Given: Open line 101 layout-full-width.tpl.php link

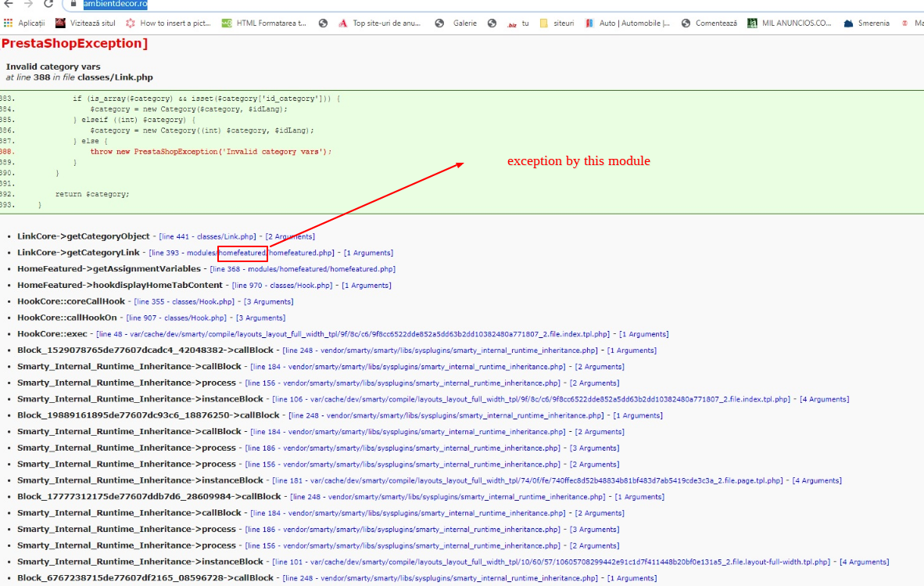Looking at the screenshot, I should tap(551, 562).
